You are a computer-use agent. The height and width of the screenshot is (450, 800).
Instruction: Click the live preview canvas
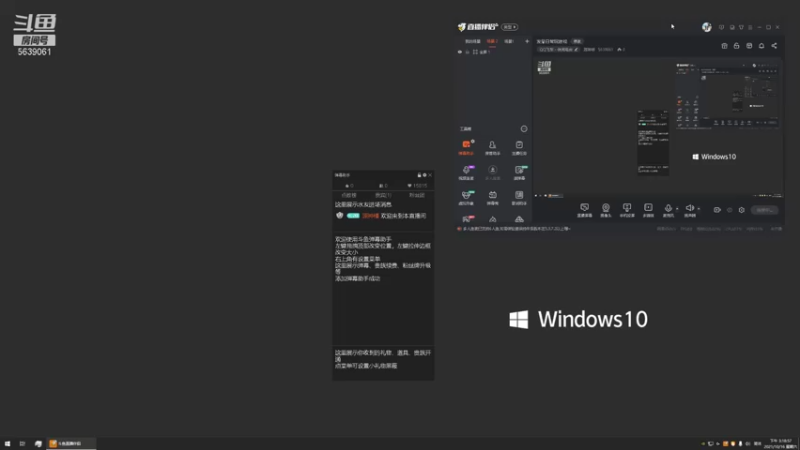[658, 128]
